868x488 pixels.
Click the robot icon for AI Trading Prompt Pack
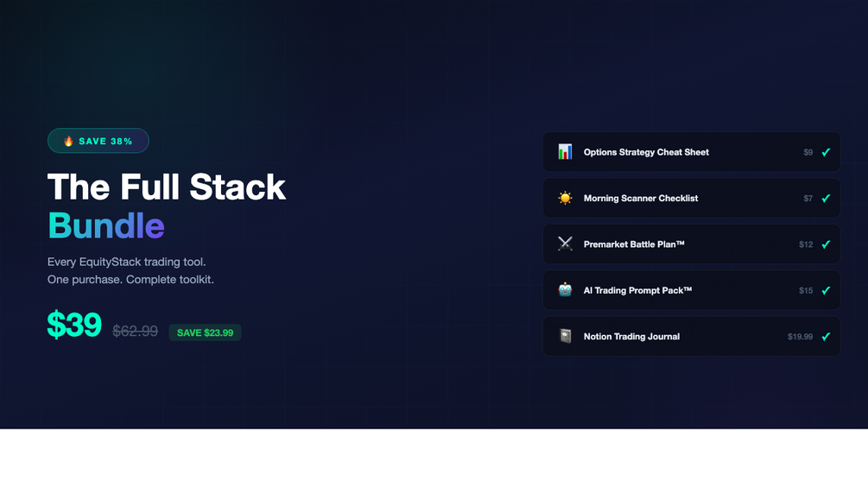[x=565, y=290]
